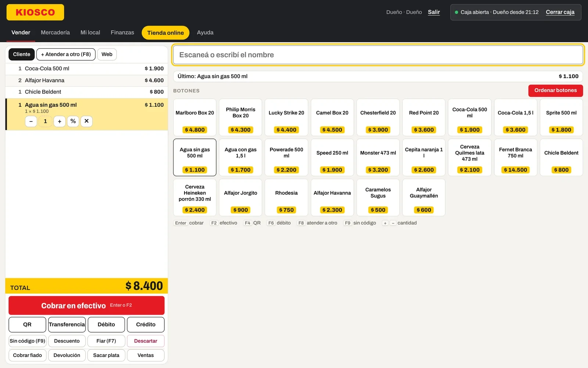Pay with Crédito
588x368 pixels.
point(146,325)
